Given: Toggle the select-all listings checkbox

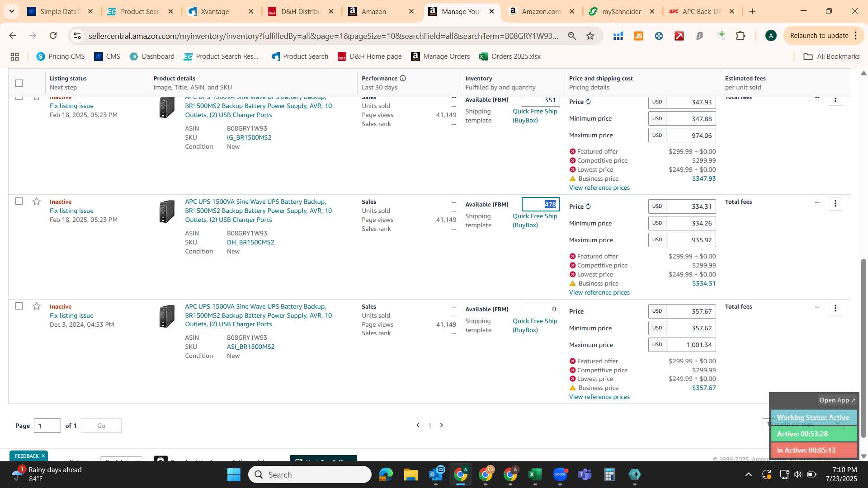Looking at the screenshot, I should click(x=19, y=83).
